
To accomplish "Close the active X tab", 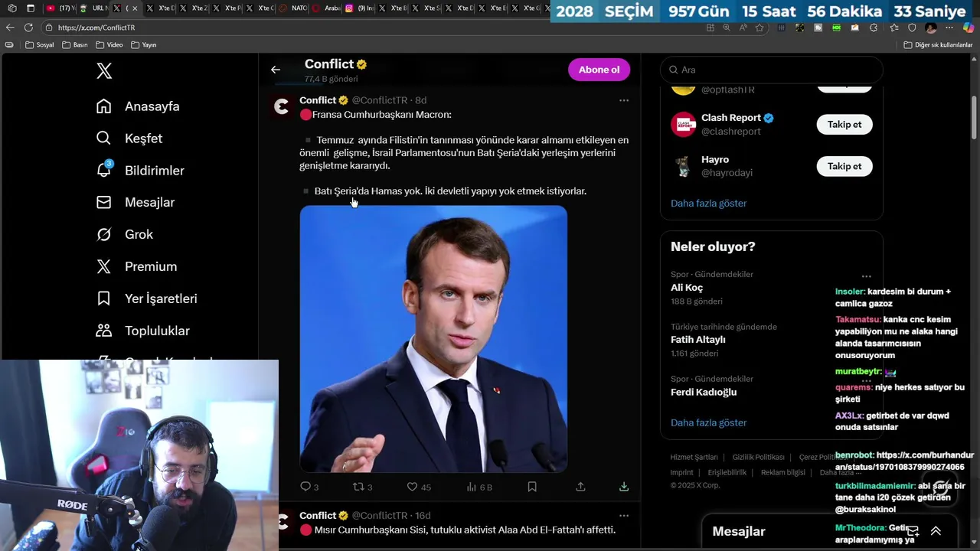I will (136, 8).
